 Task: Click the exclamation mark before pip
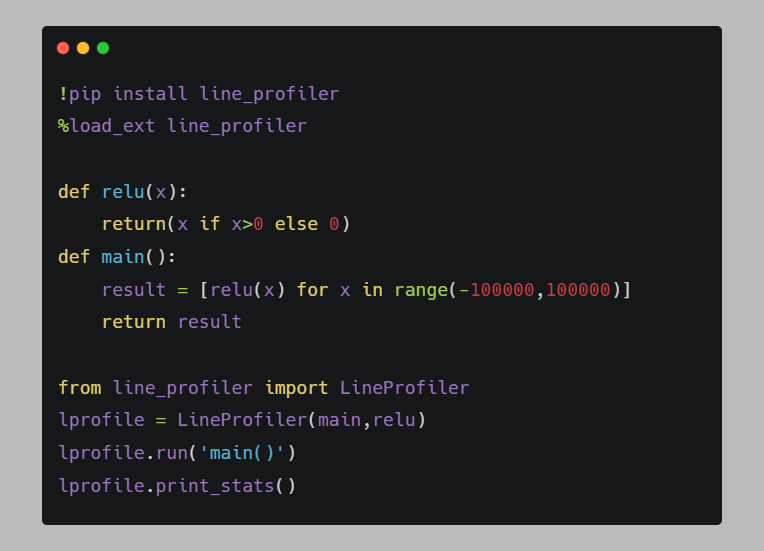pos(63,94)
